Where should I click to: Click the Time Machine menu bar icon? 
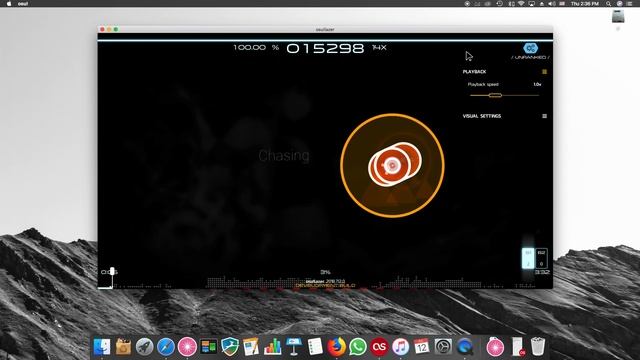[x=500, y=3]
